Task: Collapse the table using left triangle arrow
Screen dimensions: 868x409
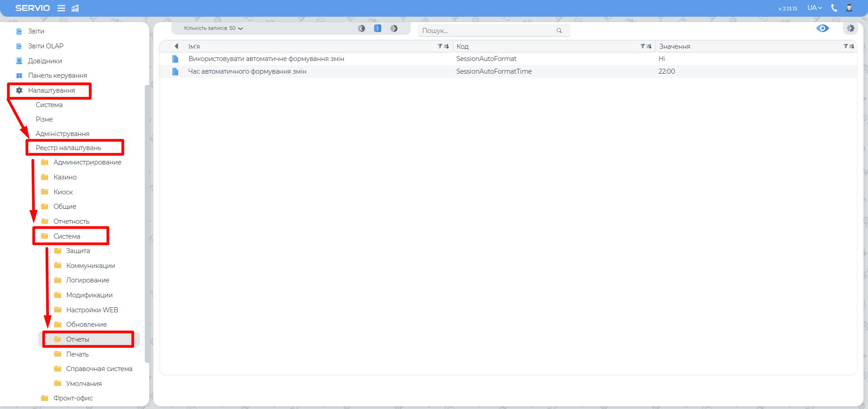Action: pos(176,46)
